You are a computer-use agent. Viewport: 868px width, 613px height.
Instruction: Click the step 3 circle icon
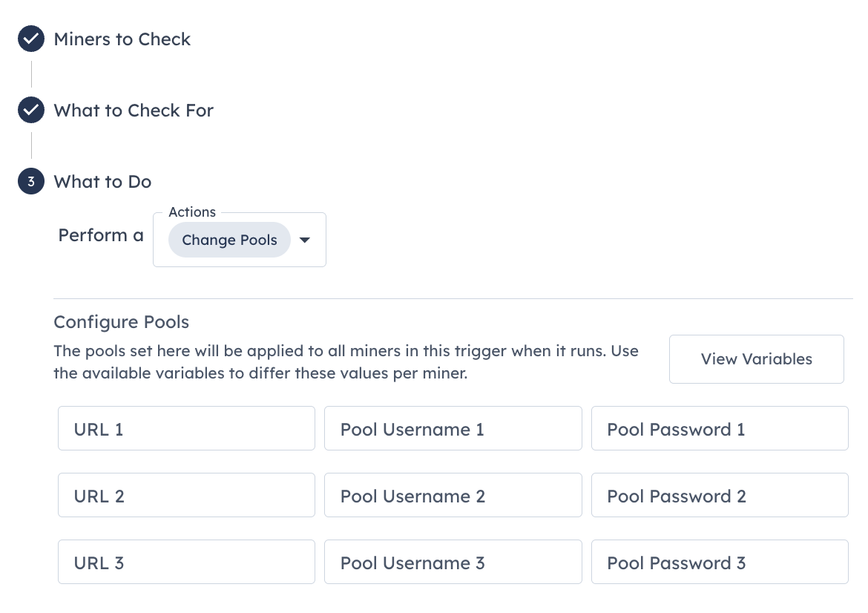click(31, 182)
